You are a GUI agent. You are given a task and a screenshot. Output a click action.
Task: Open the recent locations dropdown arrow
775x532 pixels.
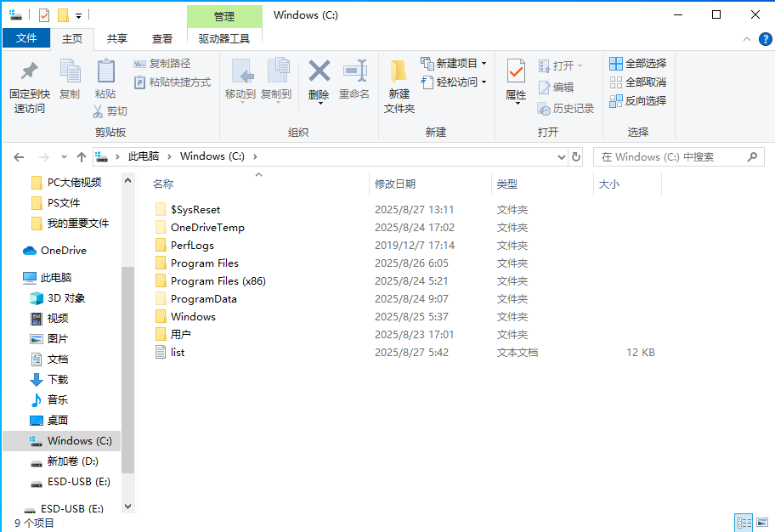[x=64, y=157]
